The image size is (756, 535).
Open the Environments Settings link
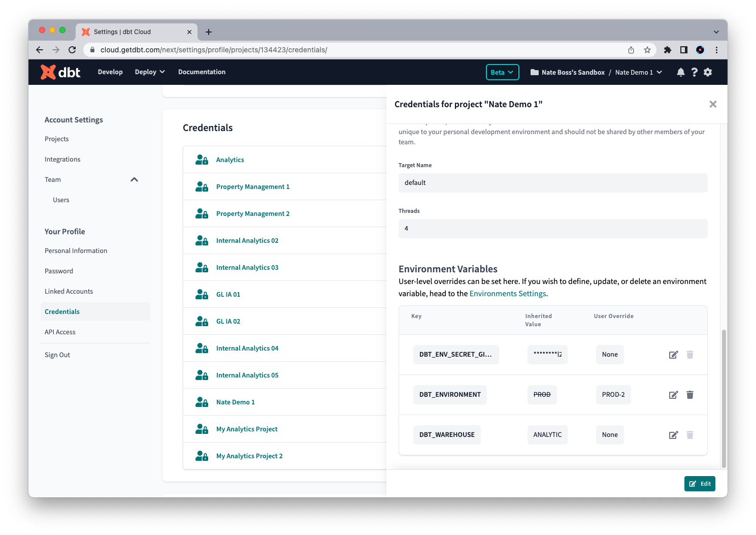pyautogui.click(x=507, y=293)
